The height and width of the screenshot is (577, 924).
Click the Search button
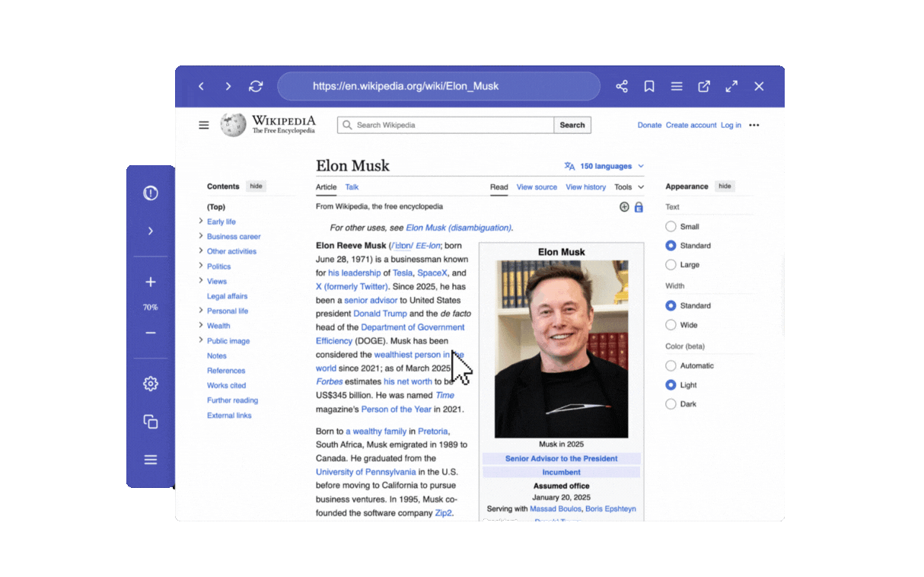click(572, 125)
